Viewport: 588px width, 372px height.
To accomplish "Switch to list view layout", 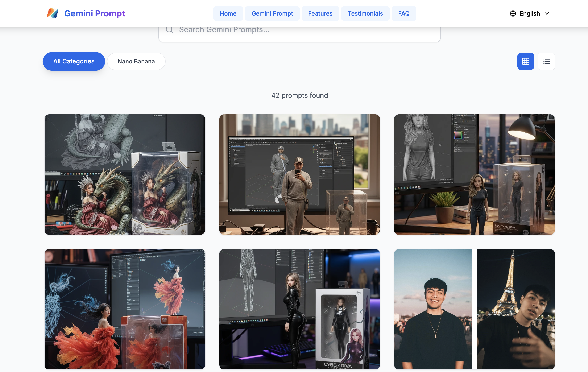I will tap(546, 61).
